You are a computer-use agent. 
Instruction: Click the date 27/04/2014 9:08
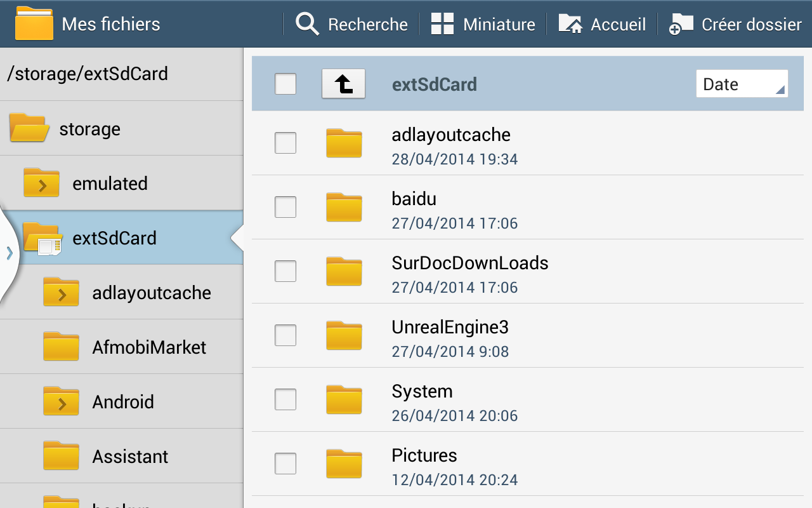tap(450, 352)
